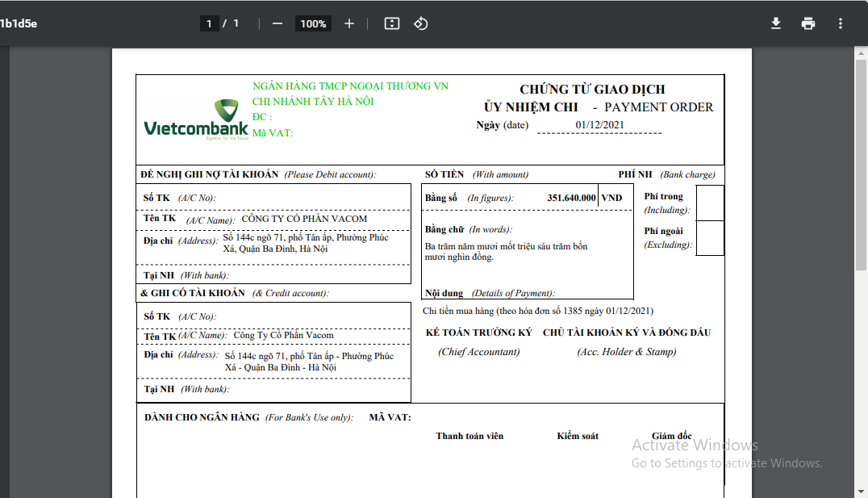Rotate the document counterclockwise

420,23
